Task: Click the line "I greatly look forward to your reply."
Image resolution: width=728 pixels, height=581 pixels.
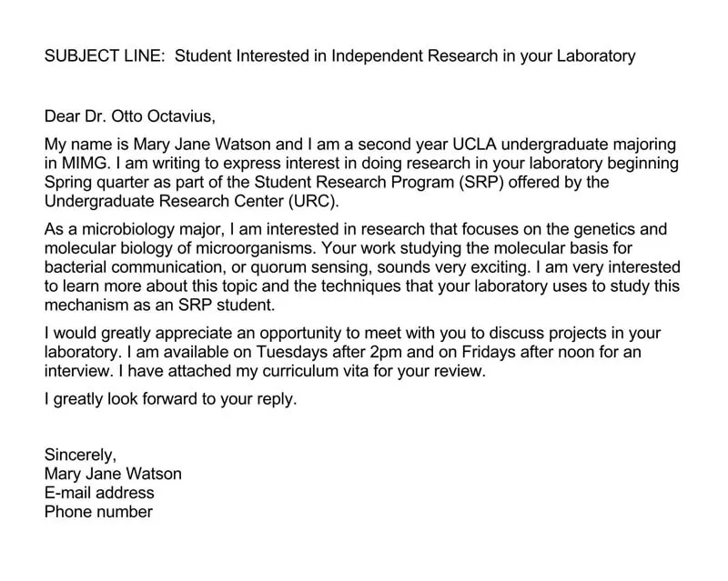Action: coord(171,399)
